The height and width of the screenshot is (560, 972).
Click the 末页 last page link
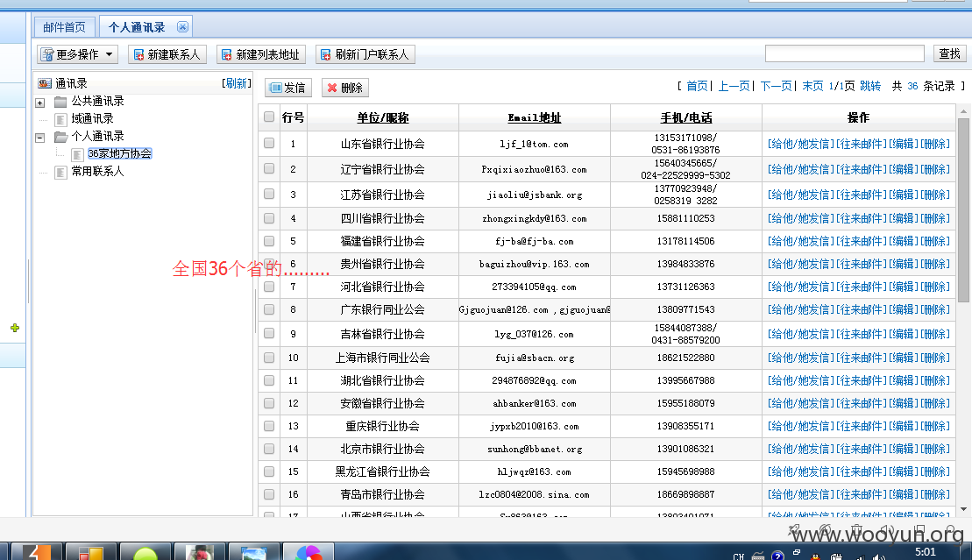(x=812, y=86)
